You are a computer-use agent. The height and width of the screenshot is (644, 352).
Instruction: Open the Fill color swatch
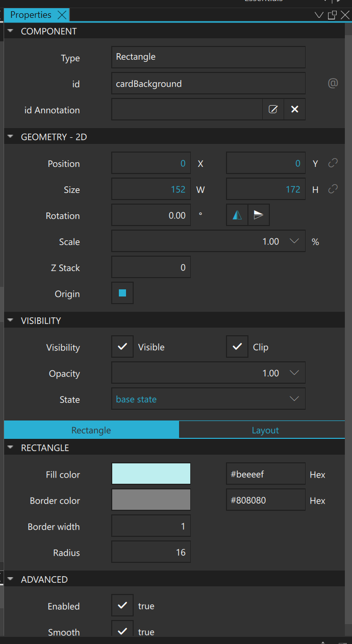click(x=151, y=474)
